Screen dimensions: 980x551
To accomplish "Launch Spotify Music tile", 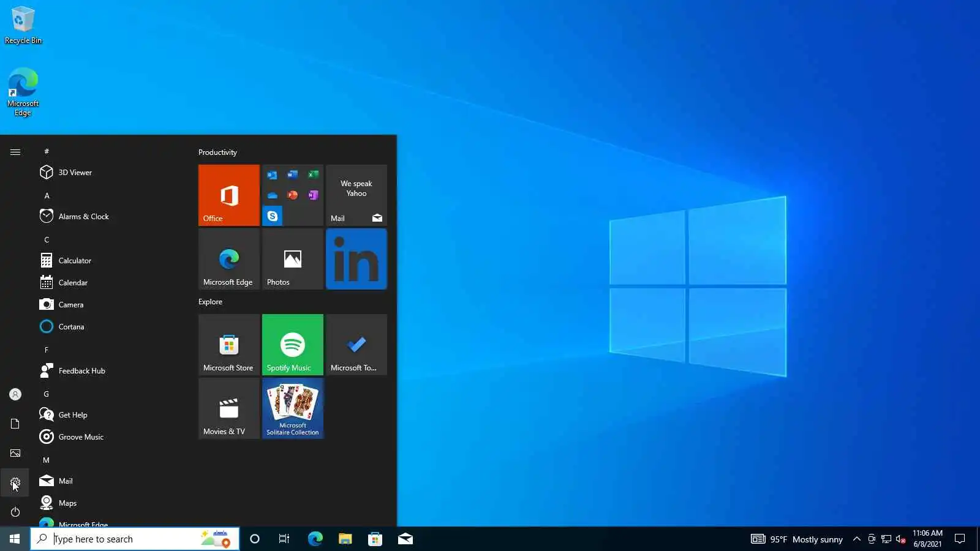I will pos(293,345).
